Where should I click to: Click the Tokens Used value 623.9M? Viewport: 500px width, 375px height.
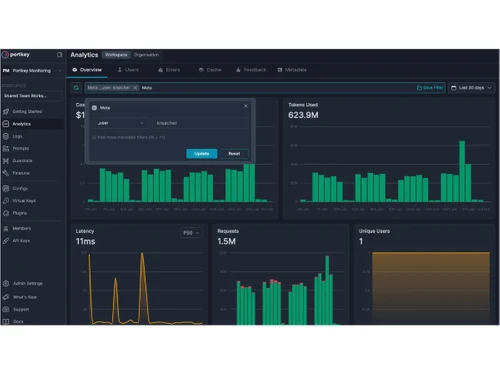(303, 115)
